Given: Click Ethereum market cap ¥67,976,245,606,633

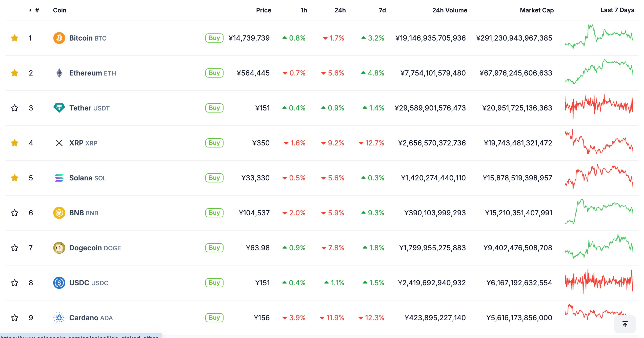Looking at the screenshot, I should (x=516, y=73).
